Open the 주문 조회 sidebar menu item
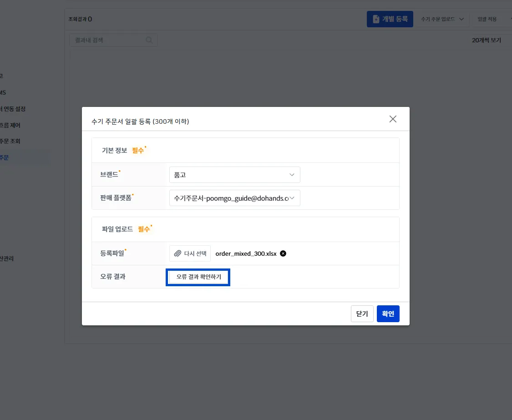Screen dimensions: 512x420 (10, 141)
